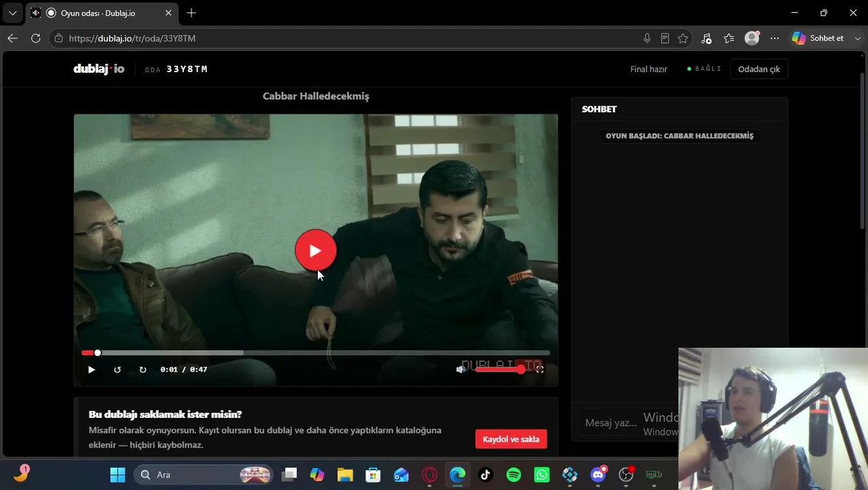Click the Final hazır status text
This screenshot has width=868, height=490.
649,69
